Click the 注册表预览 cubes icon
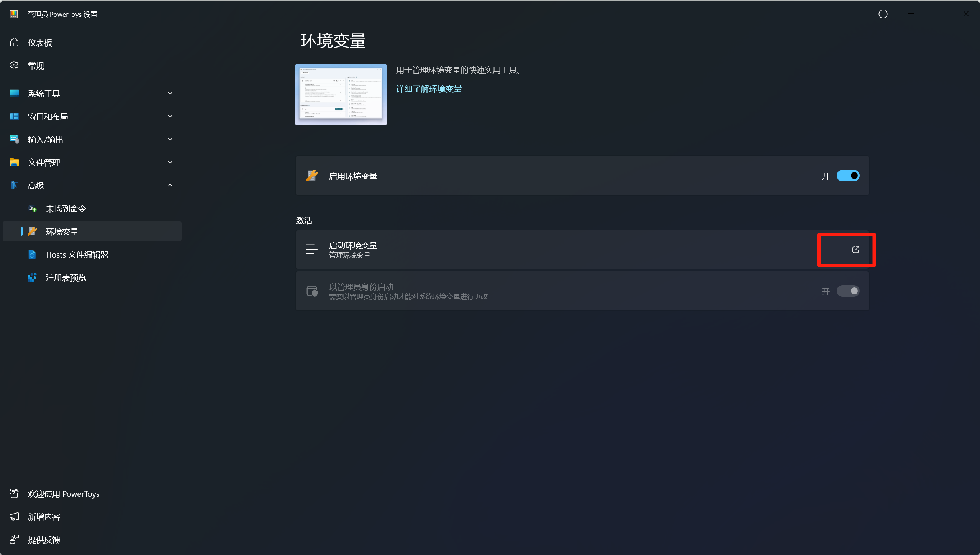The image size is (980, 555). tap(32, 277)
